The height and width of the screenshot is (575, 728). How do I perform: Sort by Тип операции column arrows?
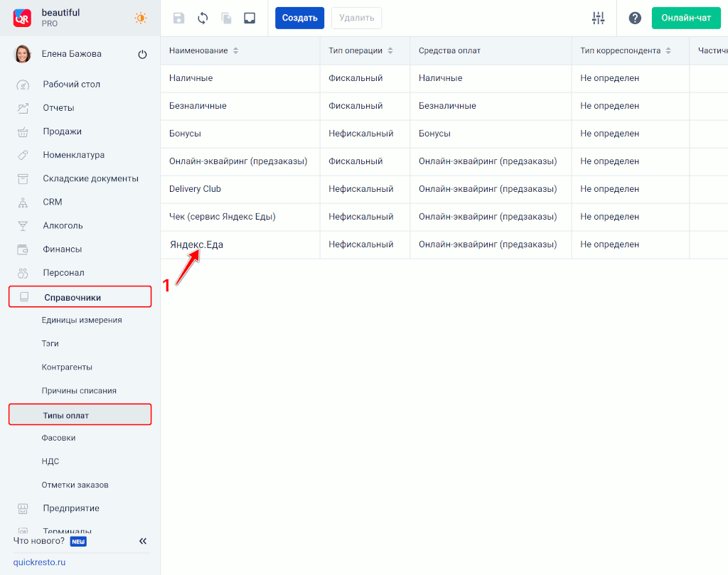tap(390, 50)
